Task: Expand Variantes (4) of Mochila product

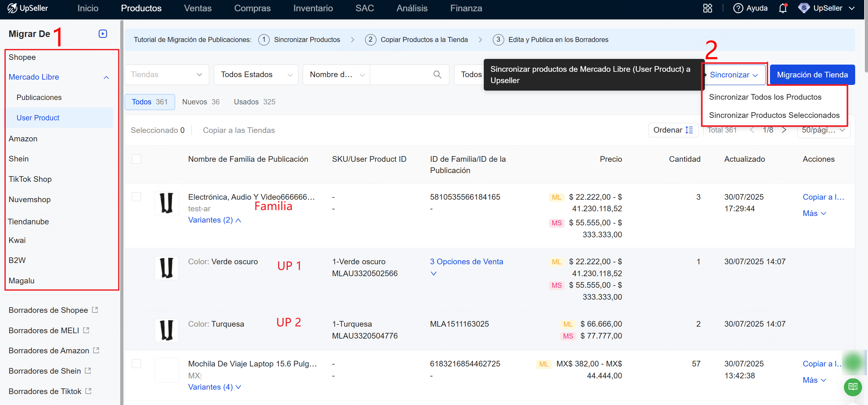Action: coord(214,387)
